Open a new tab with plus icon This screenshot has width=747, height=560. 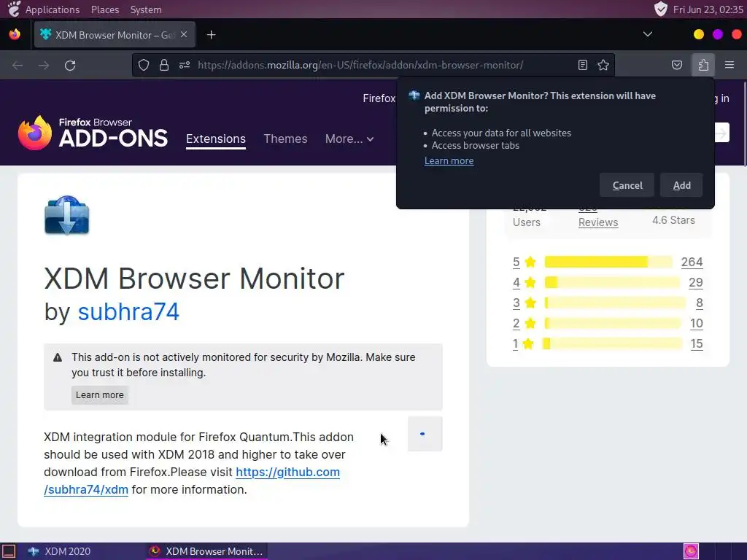pyautogui.click(x=211, y=35)
